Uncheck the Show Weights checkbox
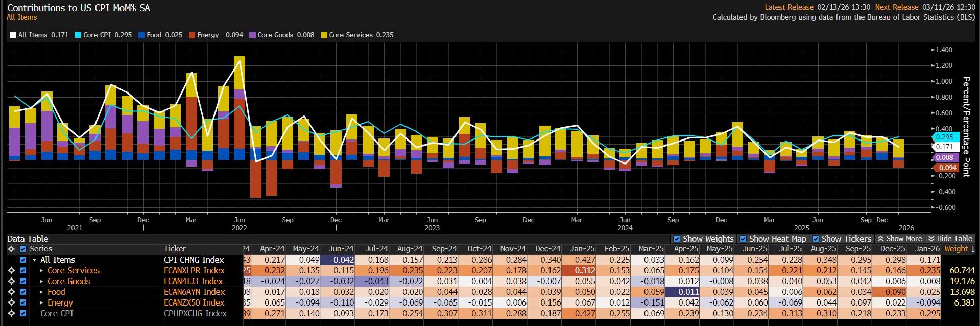 pos(677,239)
